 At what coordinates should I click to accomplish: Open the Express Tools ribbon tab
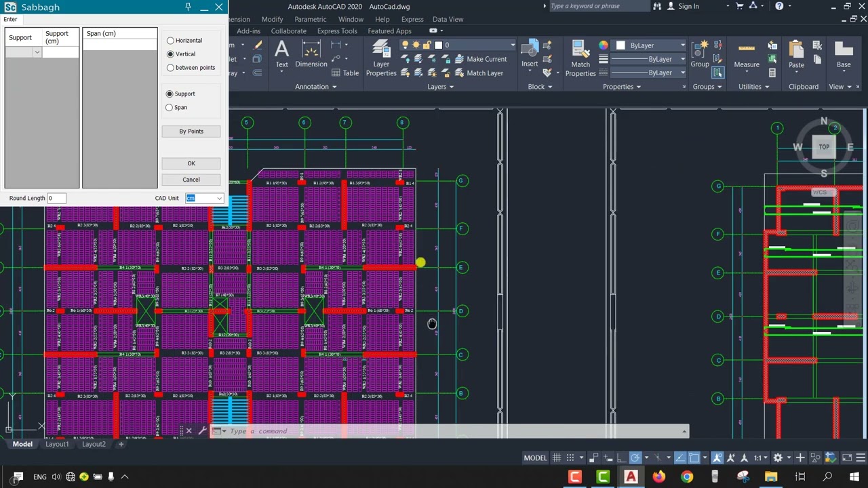337,31
